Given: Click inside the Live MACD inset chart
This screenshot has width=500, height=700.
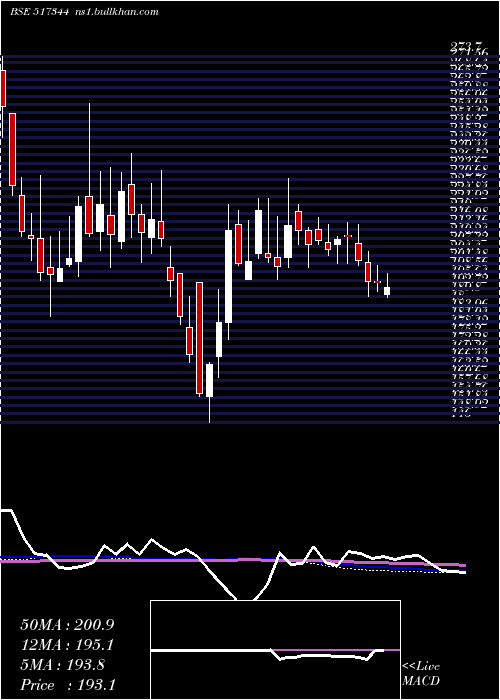Looking at the screenshot, I should 275,650.
